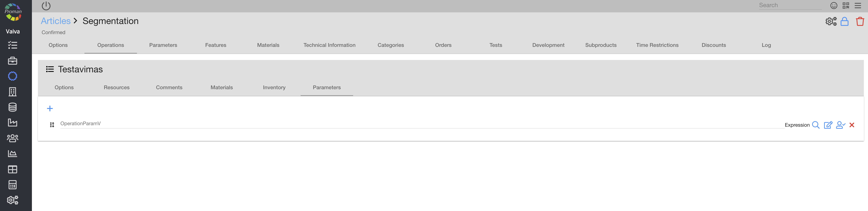Toggle the Testavimas list icon
This screenshot has height=211, width=868.
[x=50, y=69]
